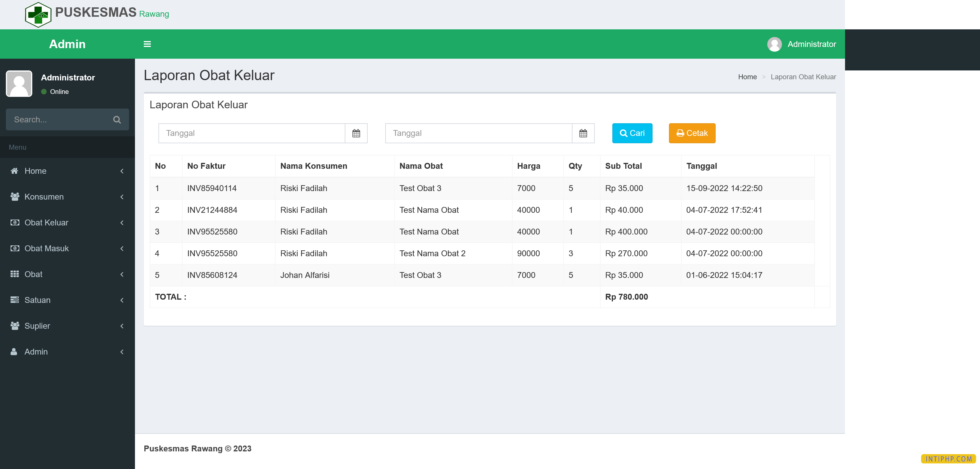Open the Obat Masuk menu item

click(x=46, y=249)
